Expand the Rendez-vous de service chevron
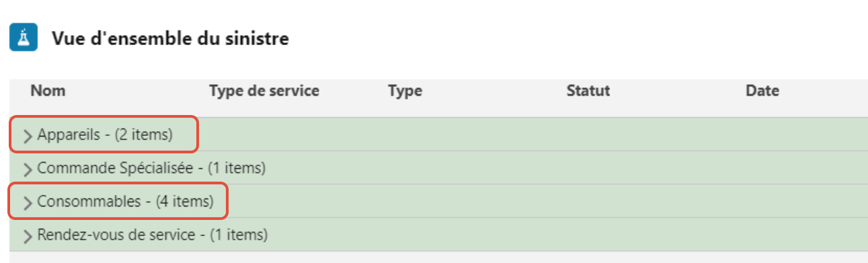Viewport: 868px width, 263px height. (x=28, y=236)
